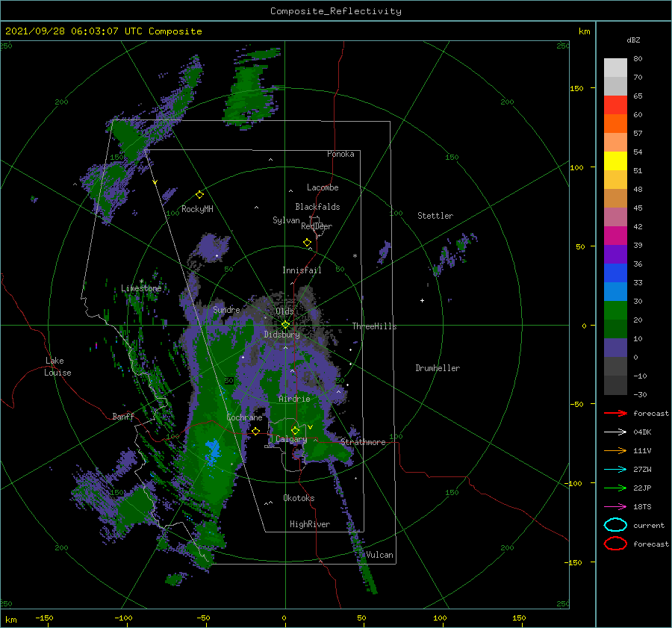Click the light blue 30-33 dBZ swatch
This screenshot has height=628, width=672.
click(615, 291)
